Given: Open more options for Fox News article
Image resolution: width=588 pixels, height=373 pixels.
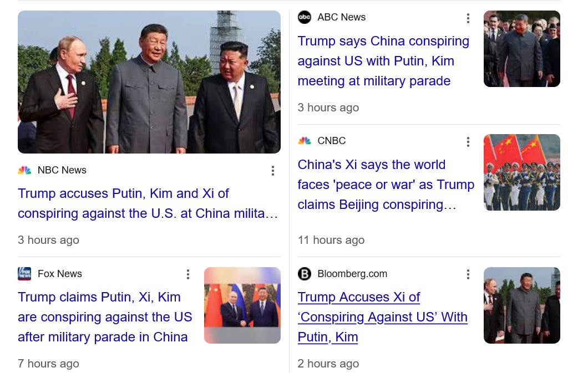Looking at the screenshot, I should click(x=188, y=274).
